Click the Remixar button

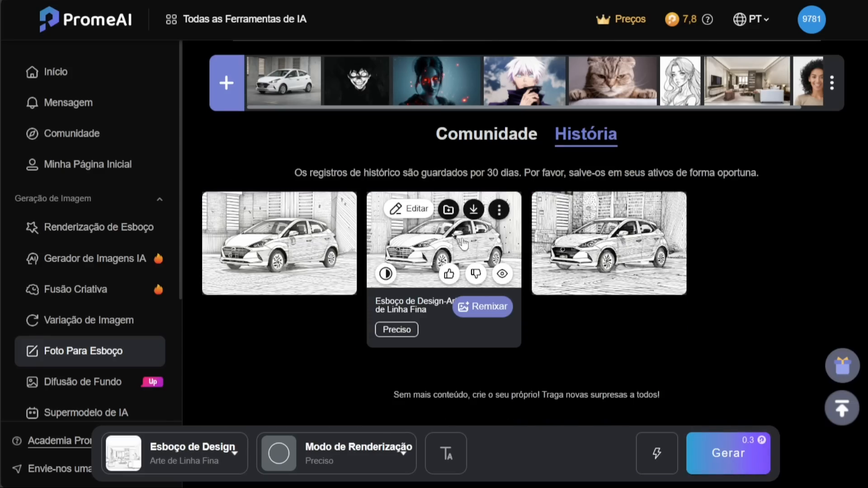click(482, 306)
